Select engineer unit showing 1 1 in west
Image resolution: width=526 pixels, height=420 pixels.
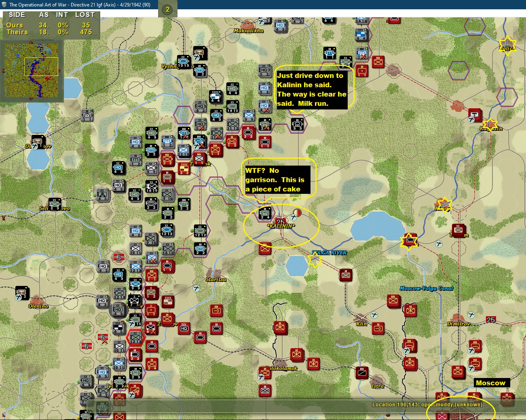87,115
